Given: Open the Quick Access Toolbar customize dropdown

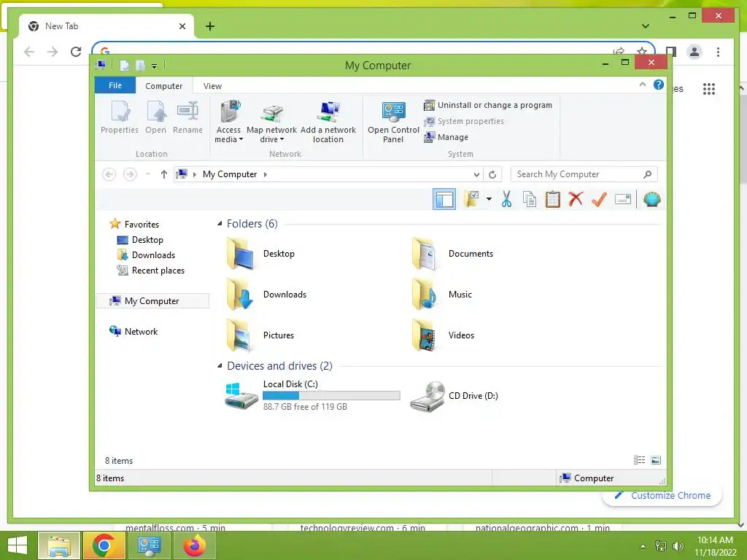Looking at the screenshot, I should [155, 66].
